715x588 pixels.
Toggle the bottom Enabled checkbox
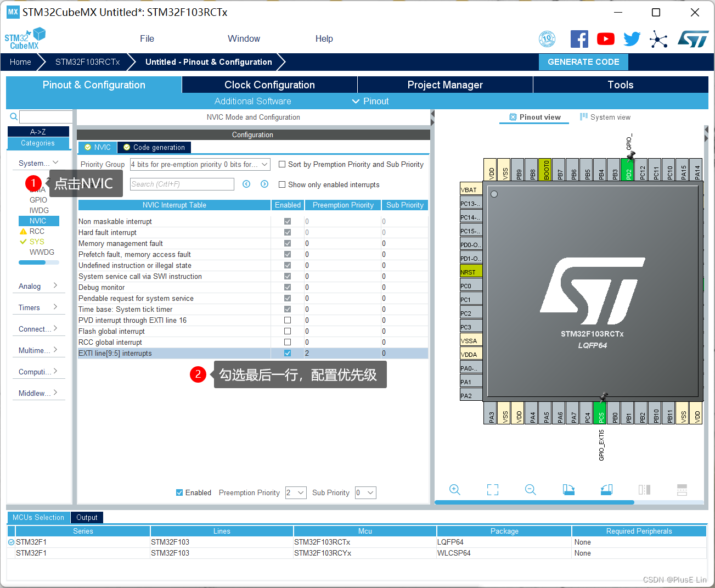point(179,492)
